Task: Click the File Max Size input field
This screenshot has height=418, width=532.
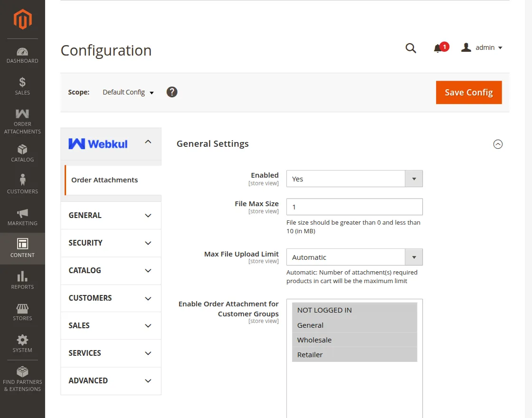Action: (x=354, y=207)
